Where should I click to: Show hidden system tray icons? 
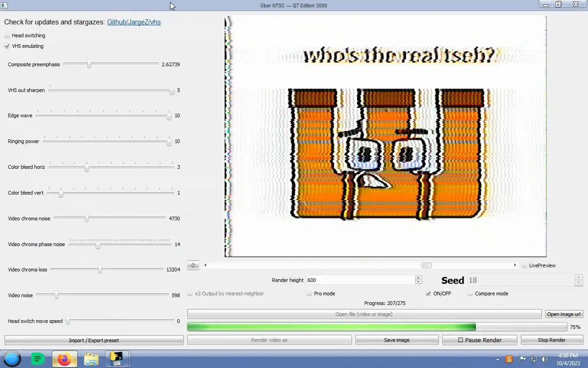point(498,359)
